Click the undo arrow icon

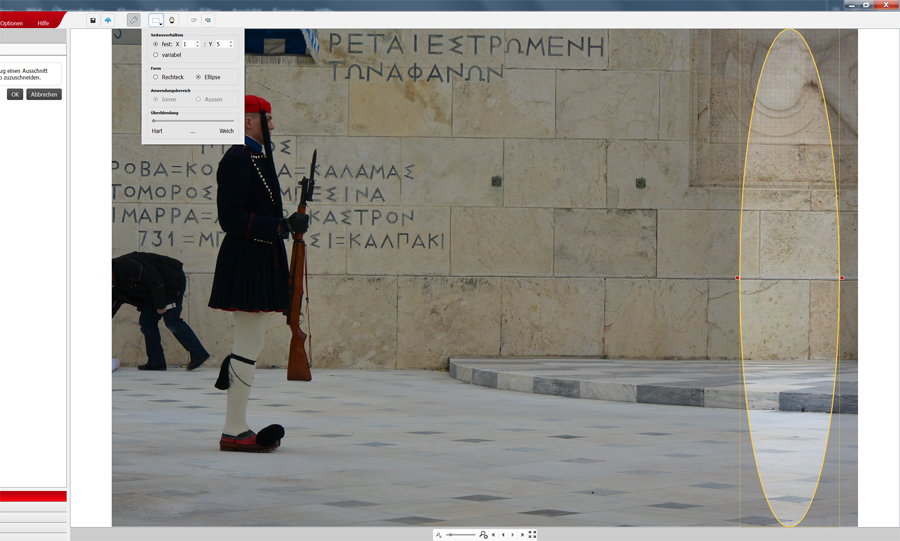193,20
